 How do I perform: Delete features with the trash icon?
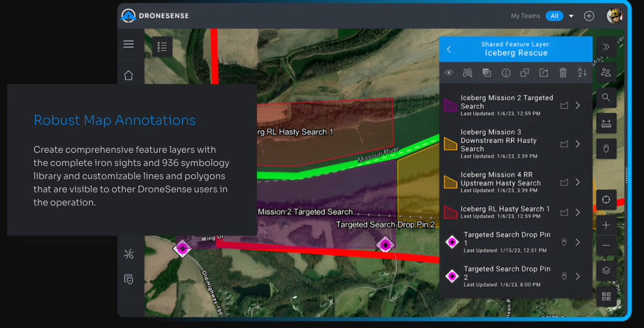[x=563, y=73]
